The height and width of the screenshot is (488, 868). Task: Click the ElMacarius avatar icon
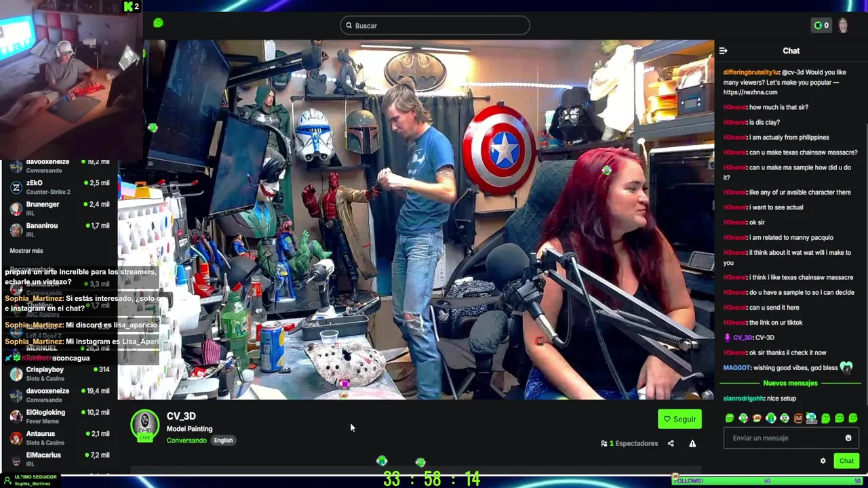pyautogui.click(x=16, y=459)
